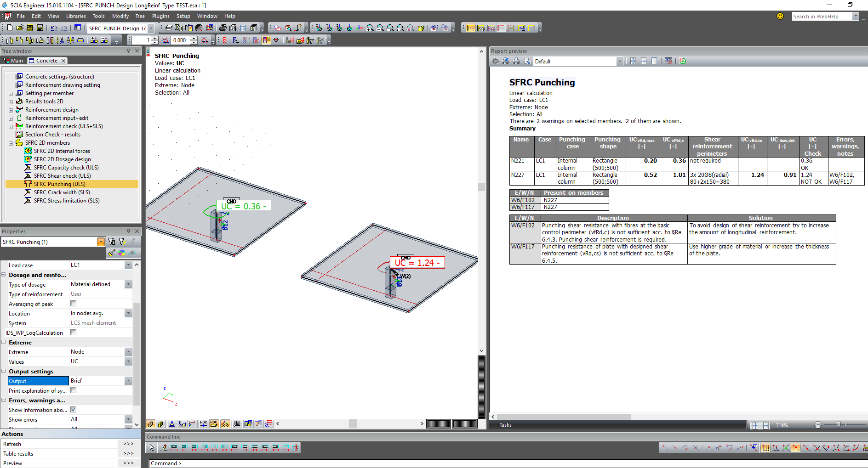Toggle the highlighted selection-mode icon before the crosshair
The height and width of the screenshot is (468, 868).
[266, 40]
